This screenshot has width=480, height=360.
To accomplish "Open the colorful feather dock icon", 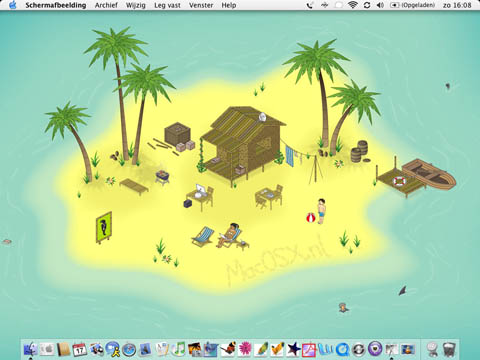I will [x=261, y=349].
